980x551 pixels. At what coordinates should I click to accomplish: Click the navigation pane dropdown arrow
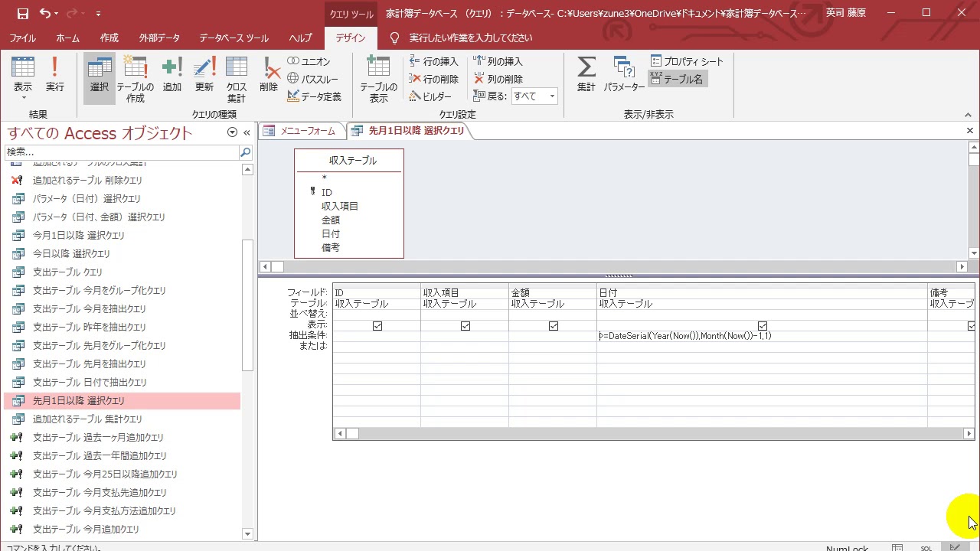click(232, 132)
